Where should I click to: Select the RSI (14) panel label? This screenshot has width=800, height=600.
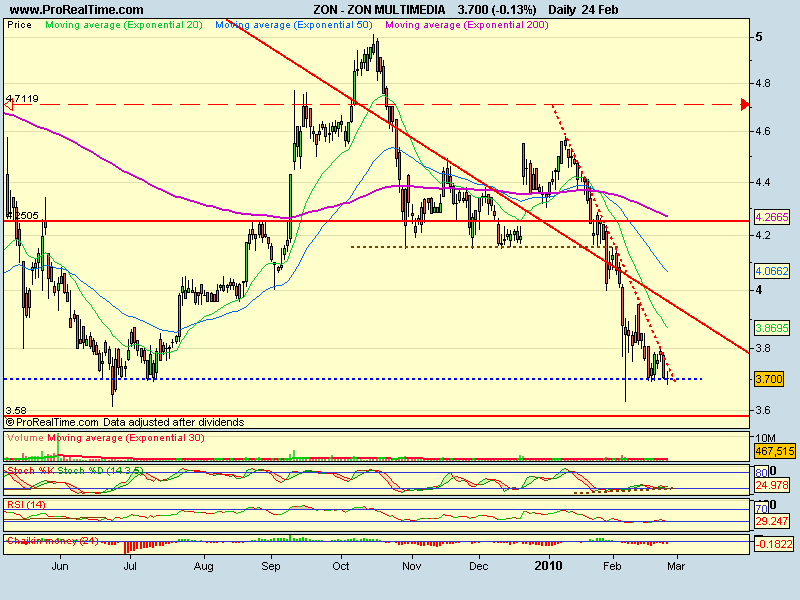26,505
